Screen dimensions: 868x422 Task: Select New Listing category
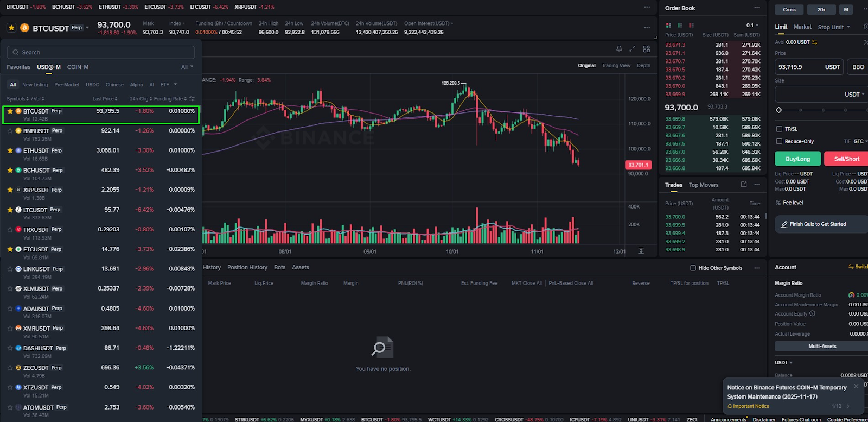pyautogui.click(x=35, y=85)
